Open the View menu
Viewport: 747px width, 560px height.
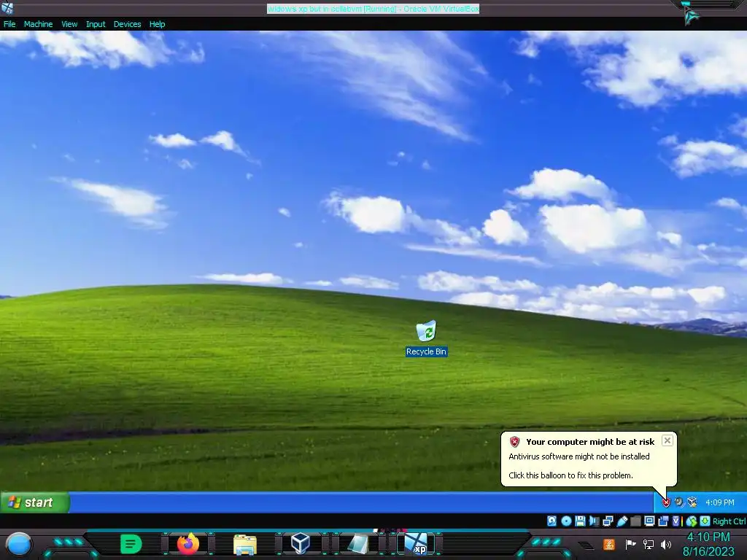coord(69,24)
